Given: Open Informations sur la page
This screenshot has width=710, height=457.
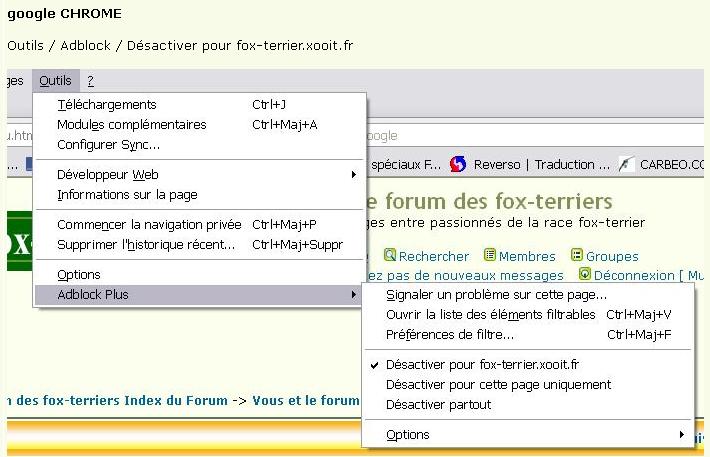Looking at the screenshot, I should [200, 195].
